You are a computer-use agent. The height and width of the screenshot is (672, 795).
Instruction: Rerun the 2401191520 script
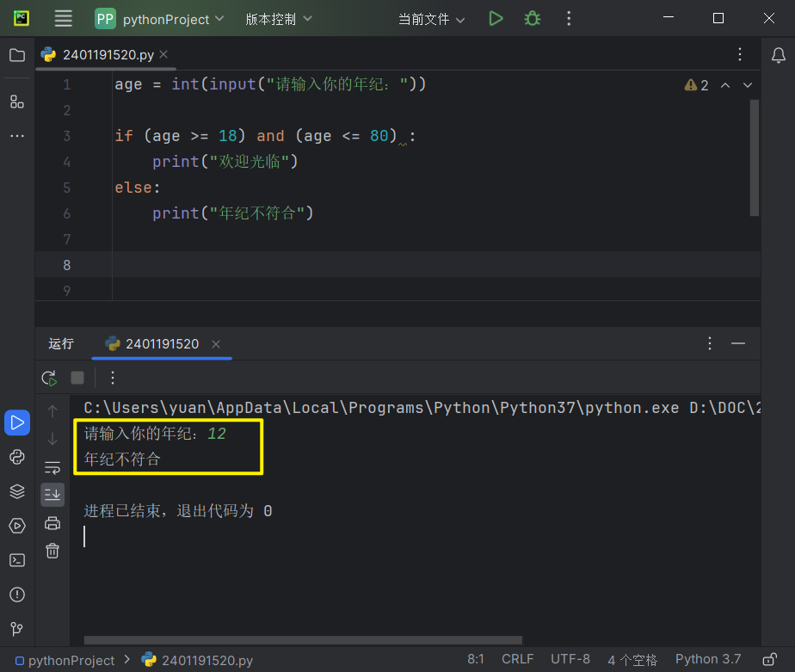pos(49,378)
